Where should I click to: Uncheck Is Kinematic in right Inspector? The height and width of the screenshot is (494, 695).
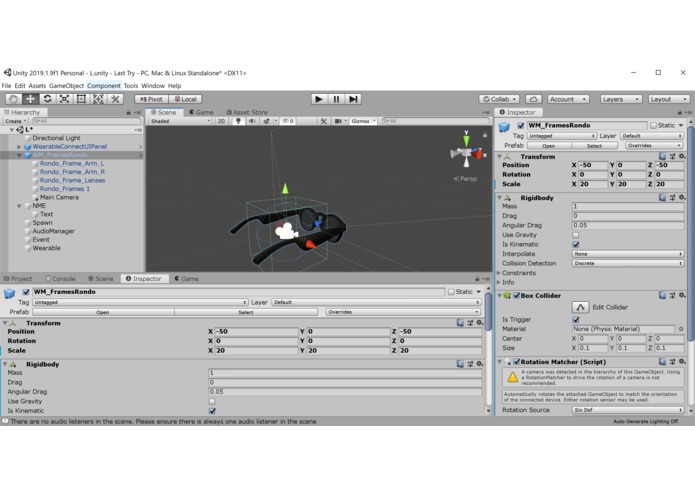coord(576,245)
